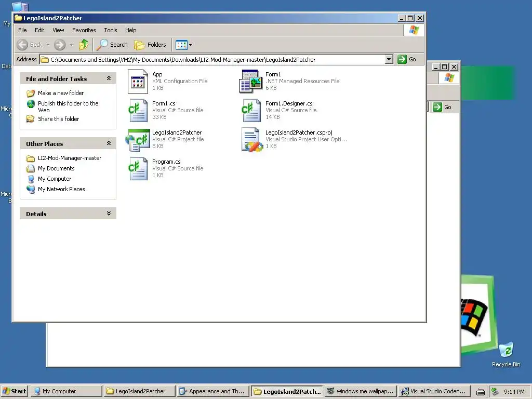Viewport: 532px width, 399px height.
Task: Click the Go button beside address bar
Action: point(407,59)
